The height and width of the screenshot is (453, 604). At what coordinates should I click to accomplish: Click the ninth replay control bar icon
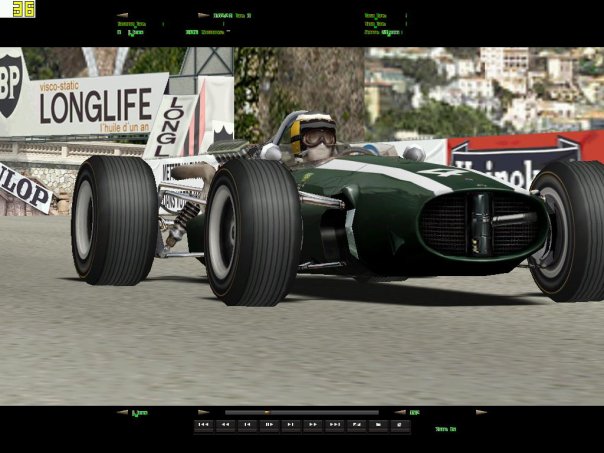click(378, 425)
